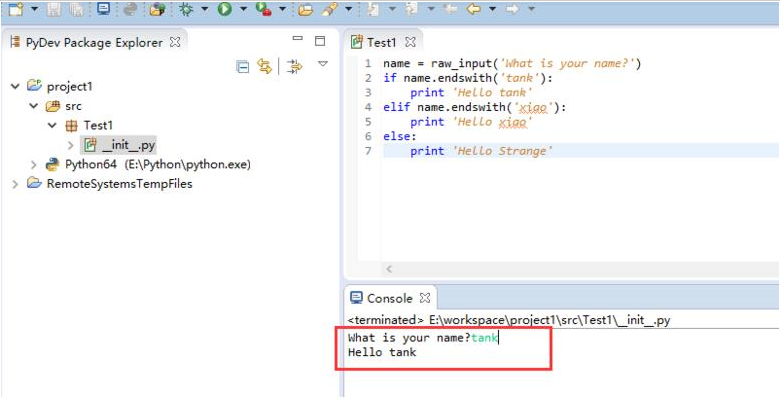Image resolution: width=780 pixels, height=401 pixels.
Task: Open the External Tools dropdown arrow
Action: pyautogui.click(x=282, y=9)
